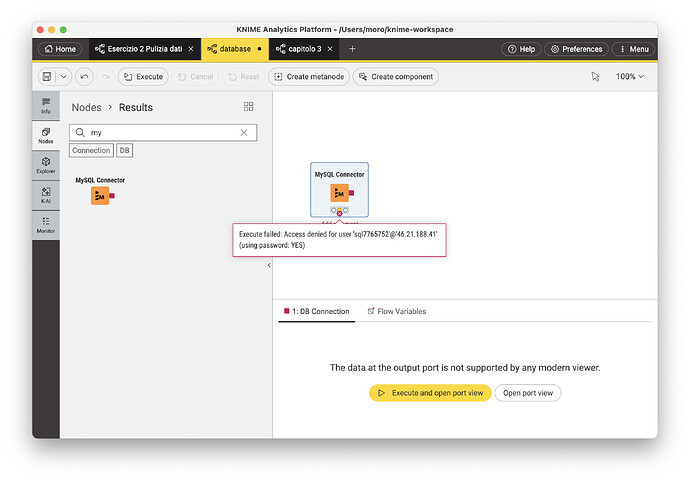Click the Open port view button
Screen dimensions: 690x481
coord(528,393)
